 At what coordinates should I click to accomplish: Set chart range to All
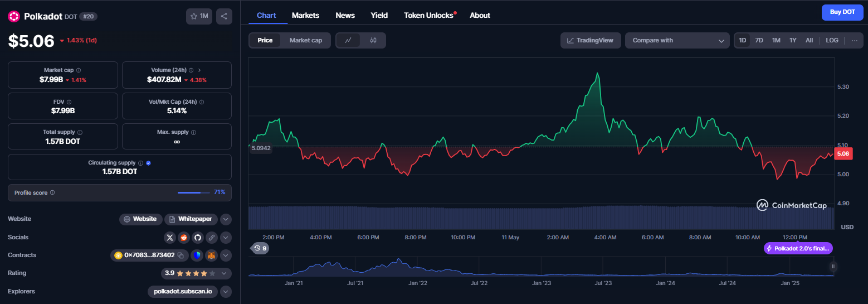[810, 40]
